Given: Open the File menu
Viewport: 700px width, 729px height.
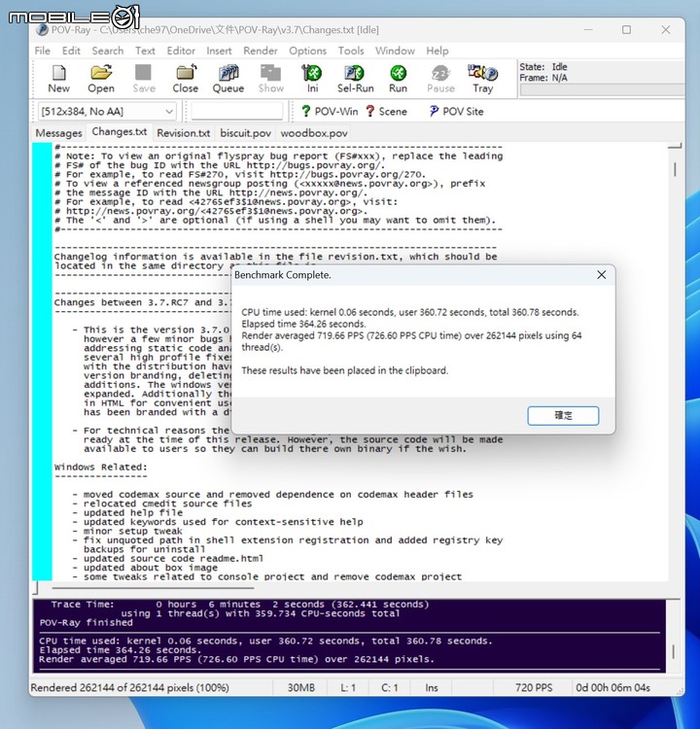Looking at the screenshot, I should [43, 51].
